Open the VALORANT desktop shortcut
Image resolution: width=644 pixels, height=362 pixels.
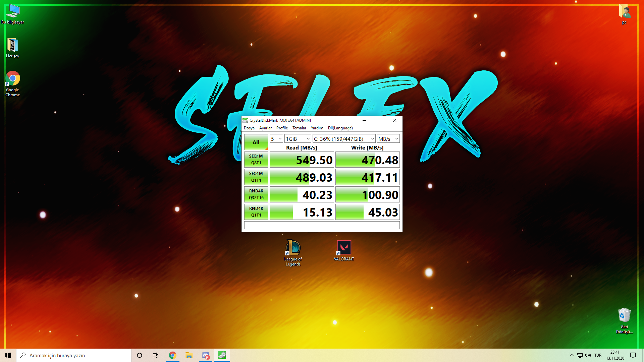344,248
